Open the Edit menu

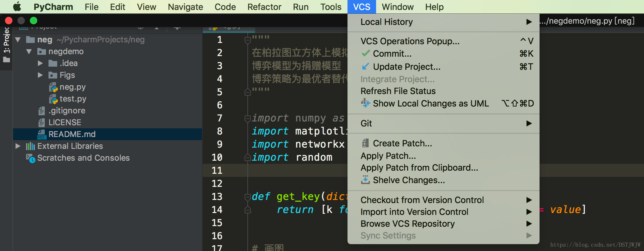pyautogui.click(x=117, y=7)
